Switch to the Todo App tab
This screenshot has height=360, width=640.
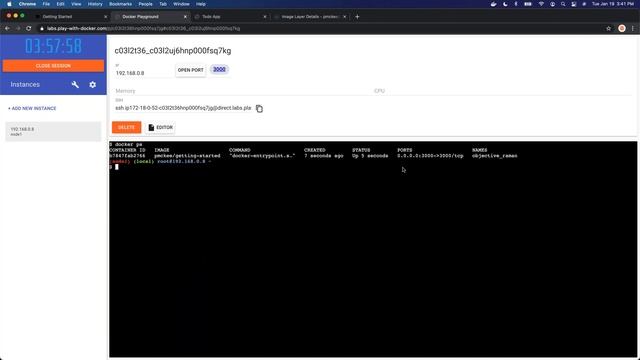pos(211,17)
